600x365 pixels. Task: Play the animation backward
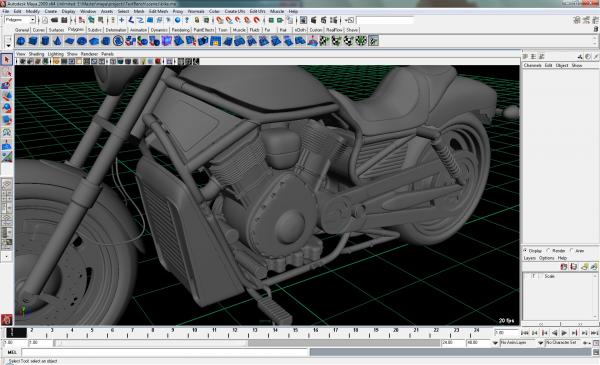(x=554, y=333)
